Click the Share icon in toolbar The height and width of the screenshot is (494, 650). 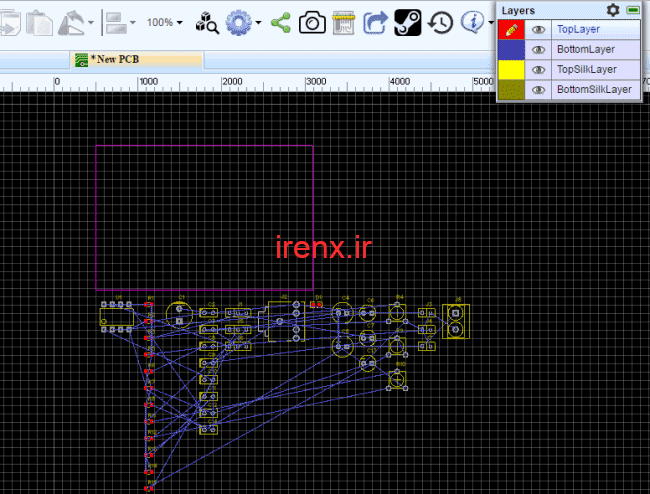click(281, 21)
